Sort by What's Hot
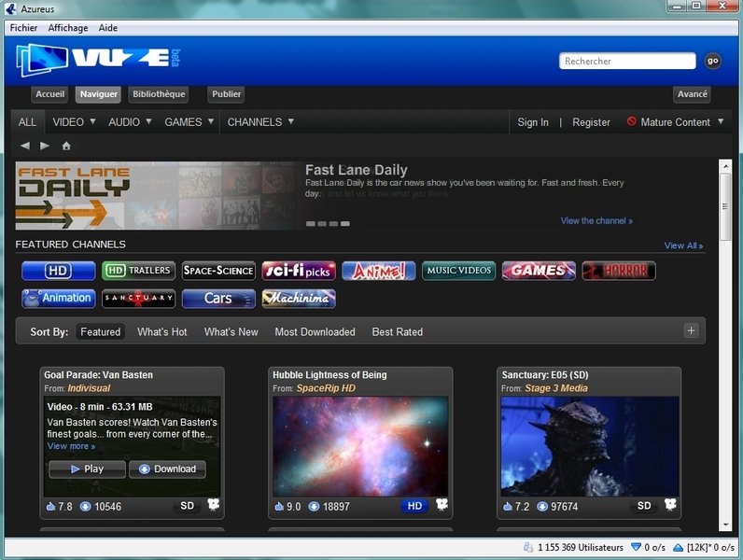The image size is (743, 560). 162,331
